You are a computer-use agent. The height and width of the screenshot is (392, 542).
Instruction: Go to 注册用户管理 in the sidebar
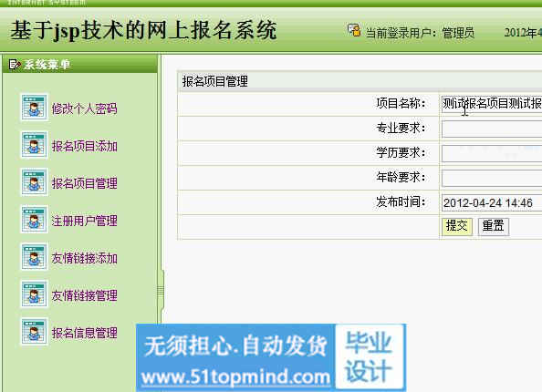click(84, 221)
